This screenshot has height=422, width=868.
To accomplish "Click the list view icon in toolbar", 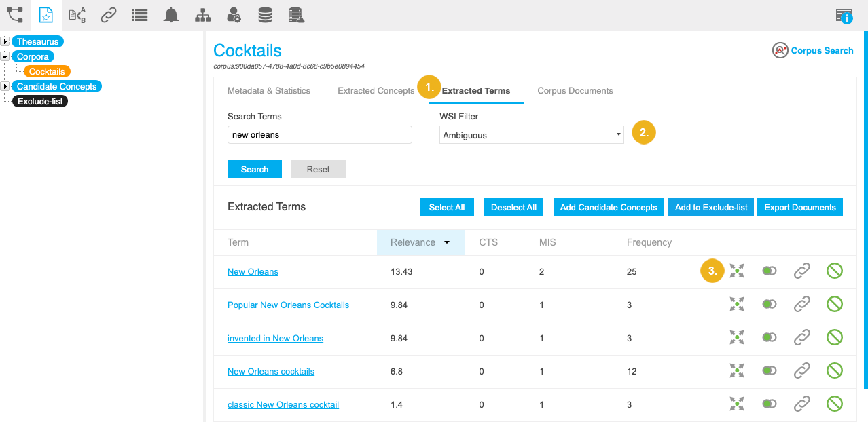I will coord(139,15).
